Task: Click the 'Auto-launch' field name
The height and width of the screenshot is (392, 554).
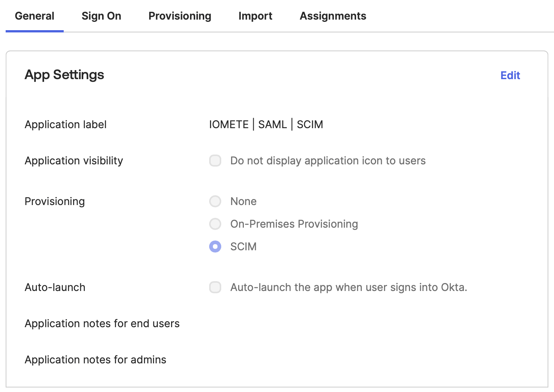Action: pos(55,287)
